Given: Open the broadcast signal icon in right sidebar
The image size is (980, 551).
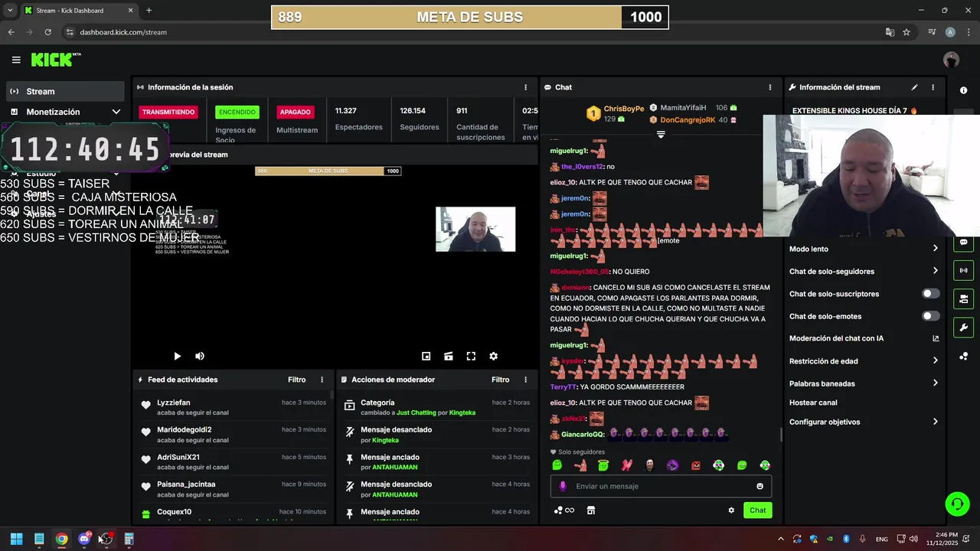Looking at the screenshot, I should (963, 270).
